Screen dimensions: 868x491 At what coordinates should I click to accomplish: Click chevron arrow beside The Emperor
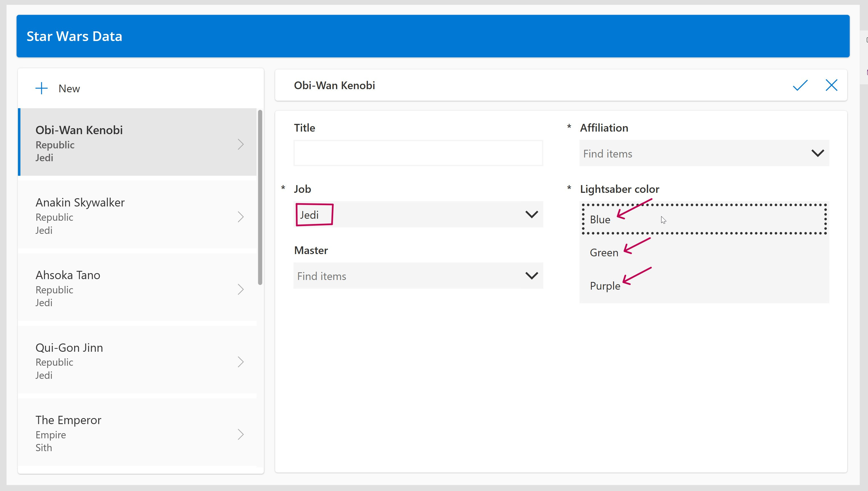[x=241, y=434]
